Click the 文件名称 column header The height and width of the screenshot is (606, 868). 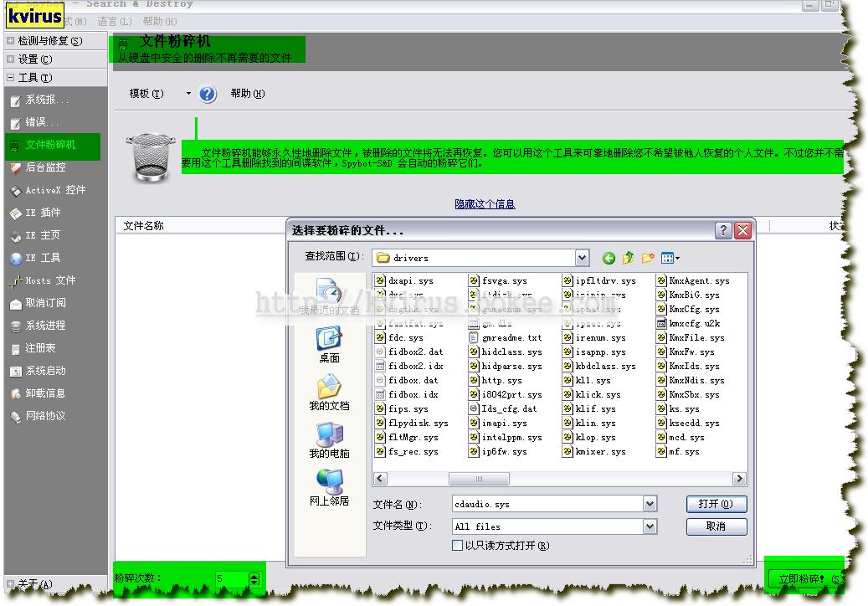click(143, 226)
